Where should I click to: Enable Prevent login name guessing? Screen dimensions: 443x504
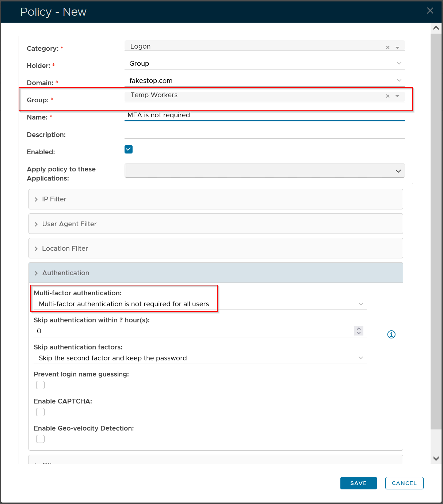[41, 385]
